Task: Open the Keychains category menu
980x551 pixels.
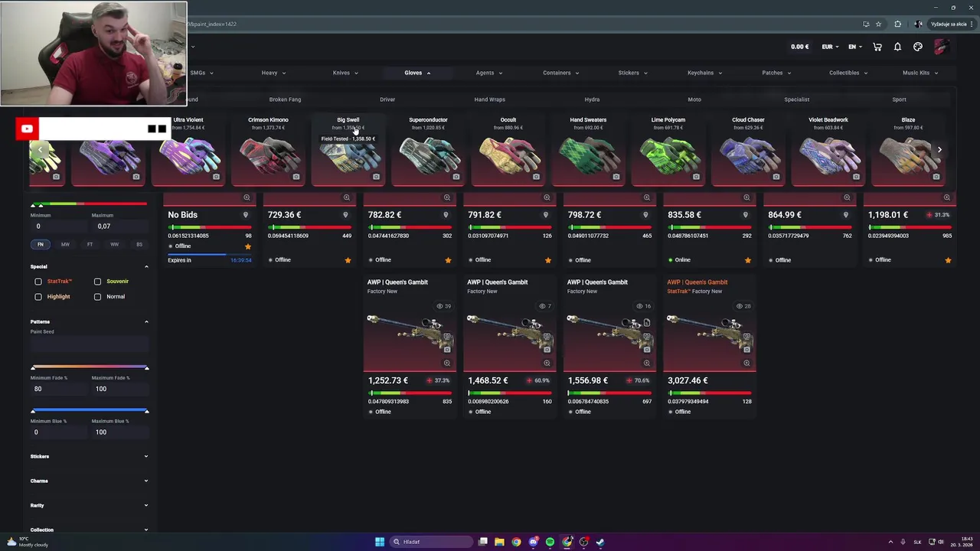Action: [705, 73]
